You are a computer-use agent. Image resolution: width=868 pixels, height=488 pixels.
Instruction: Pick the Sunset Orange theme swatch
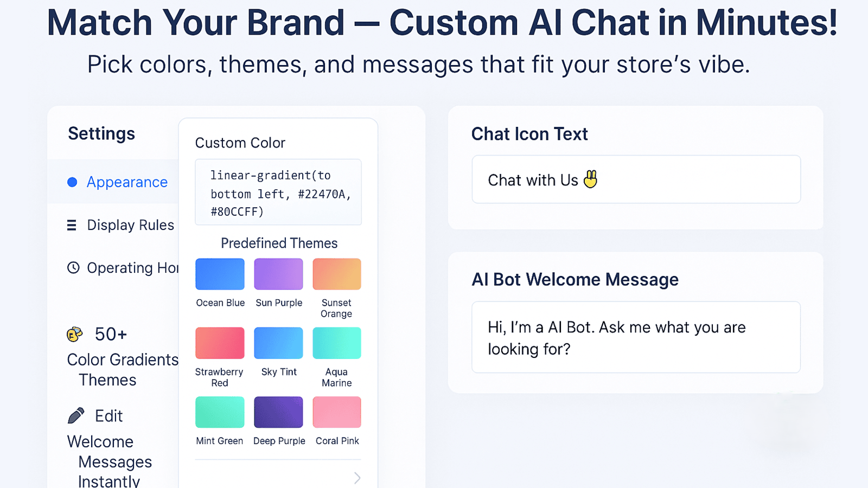337,274
